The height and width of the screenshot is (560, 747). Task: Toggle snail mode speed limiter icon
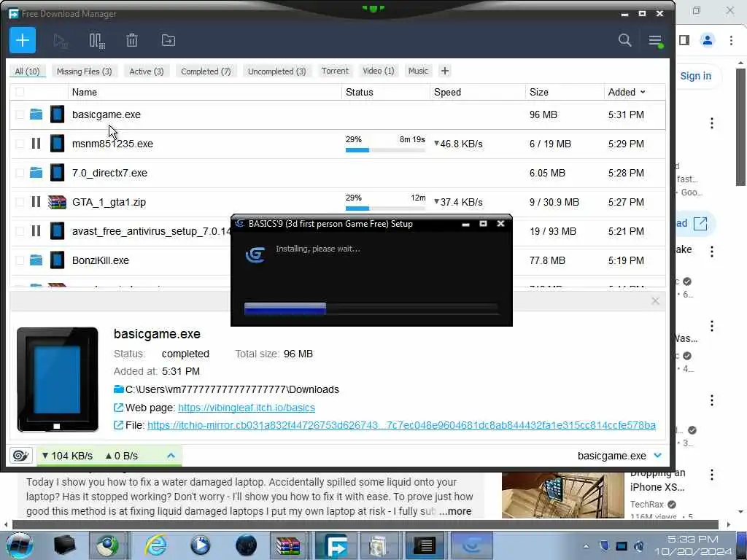point(21,456)
